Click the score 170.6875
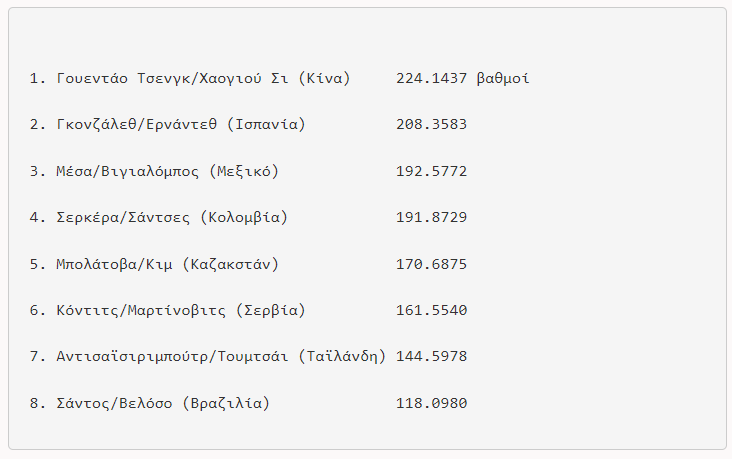Screen dimensions: 732x459 [x=431, y=264]
